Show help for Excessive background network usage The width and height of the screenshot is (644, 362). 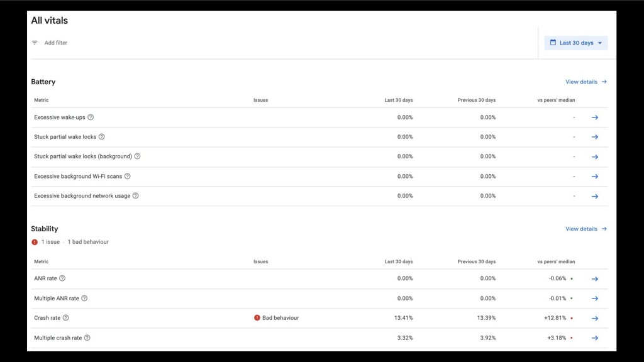(x=136, y=196)
